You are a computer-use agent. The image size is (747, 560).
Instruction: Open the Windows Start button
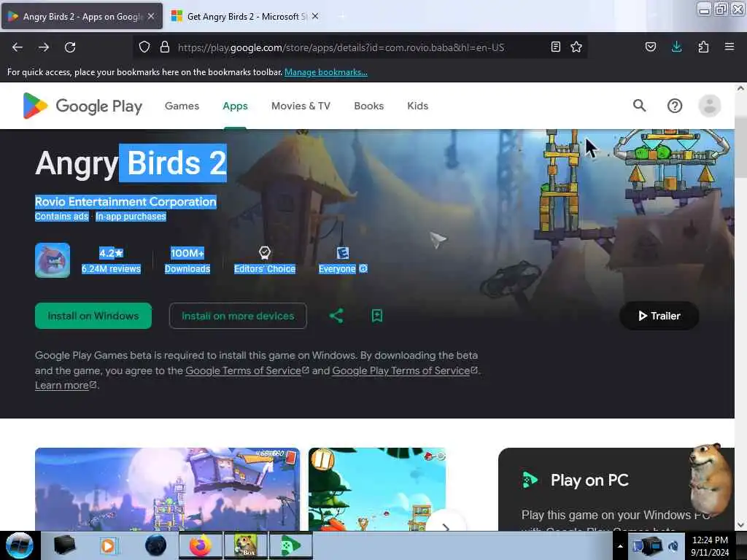[20, 545]
